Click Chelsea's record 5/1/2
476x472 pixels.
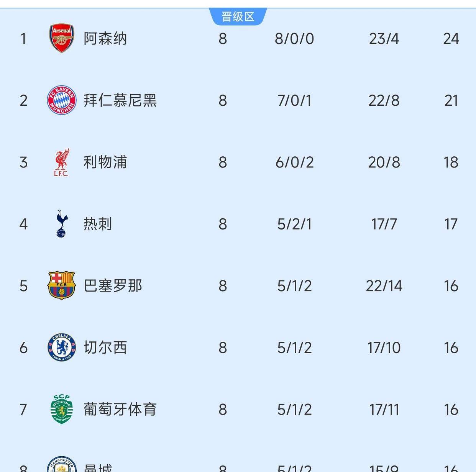(295, 348)
